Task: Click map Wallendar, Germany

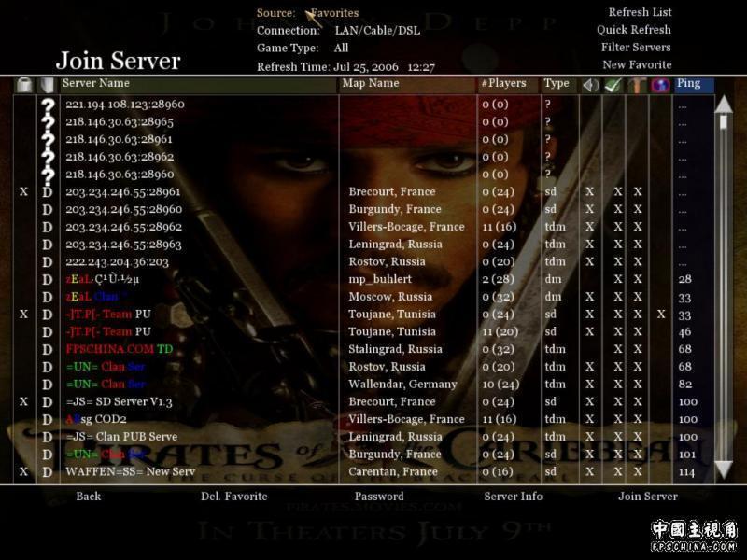Action: 402,385
